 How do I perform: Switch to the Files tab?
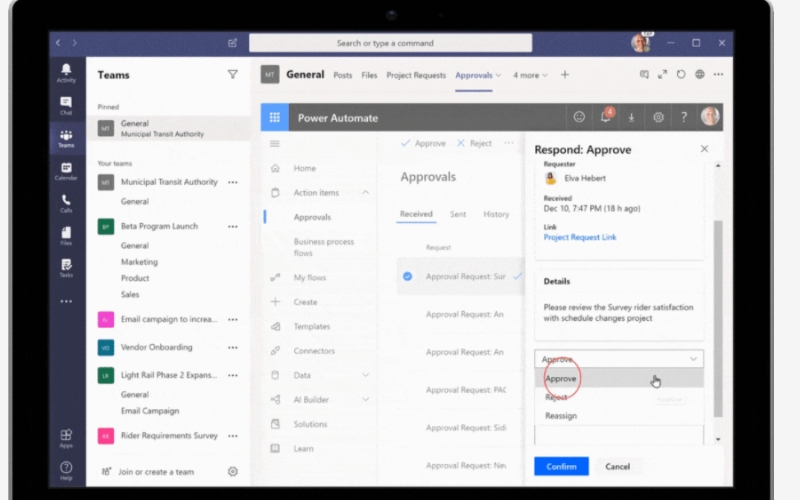click(369, 75)
